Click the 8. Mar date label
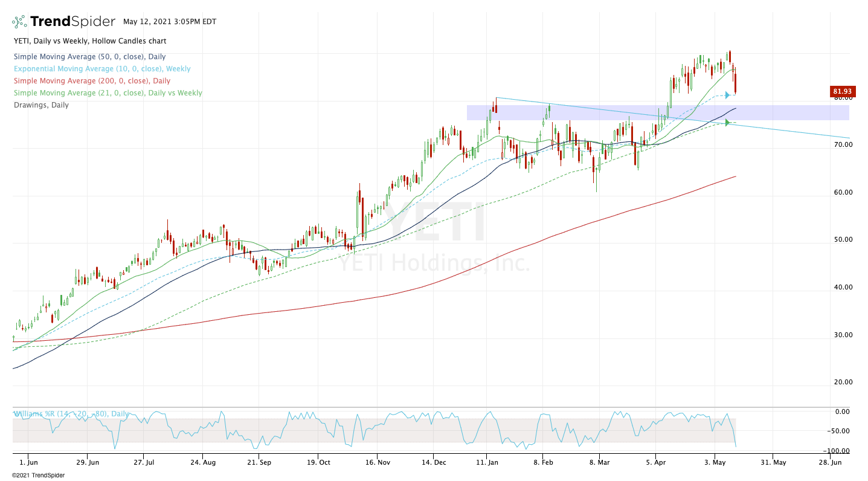The height and width of the screenshot is (481, 868). point(599,463)
